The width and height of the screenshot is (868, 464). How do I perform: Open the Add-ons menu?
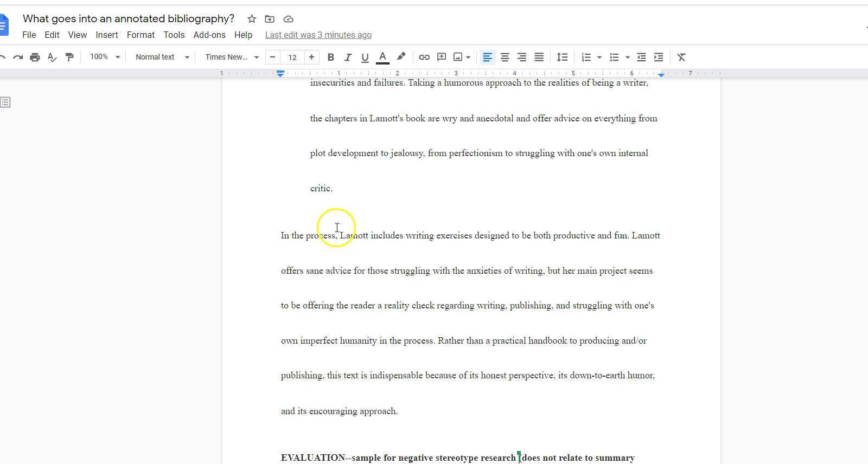click(209, 35)
